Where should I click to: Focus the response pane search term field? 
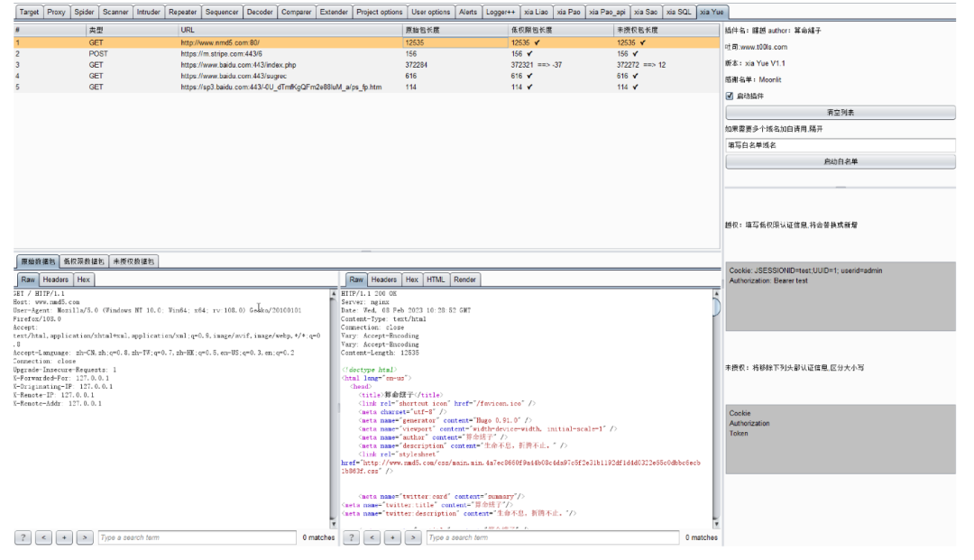tap(553, 537)
